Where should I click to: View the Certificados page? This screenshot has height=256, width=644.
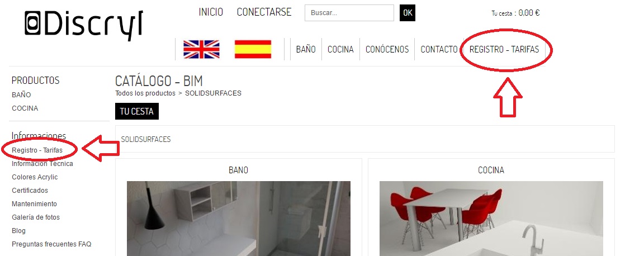30,190
